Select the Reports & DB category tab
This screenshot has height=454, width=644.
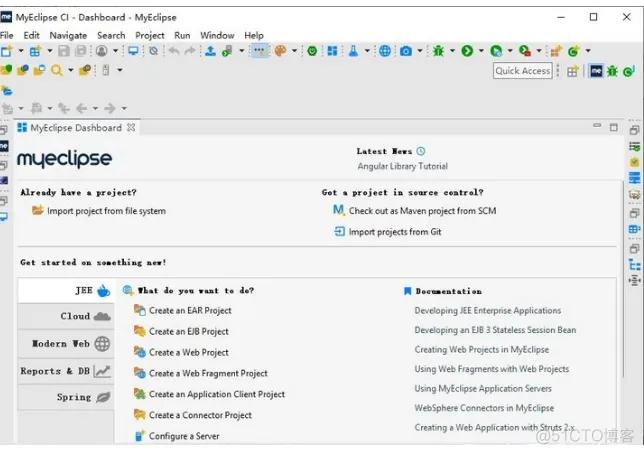click(x=66, y=371)
